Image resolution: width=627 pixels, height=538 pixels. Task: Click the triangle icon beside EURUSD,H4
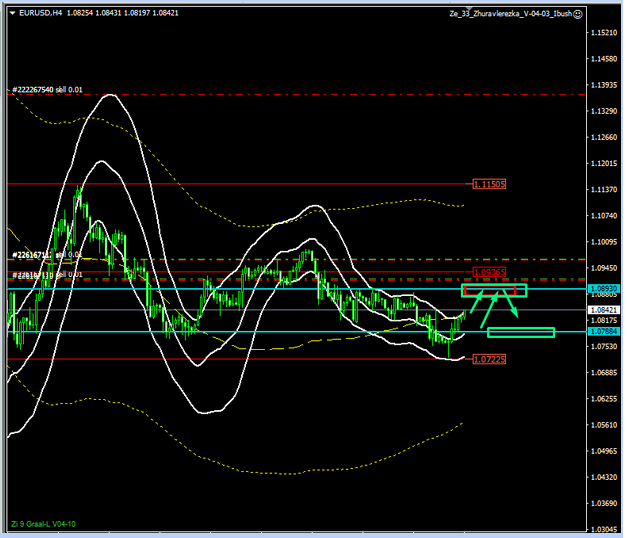click(x=11, y=14)
